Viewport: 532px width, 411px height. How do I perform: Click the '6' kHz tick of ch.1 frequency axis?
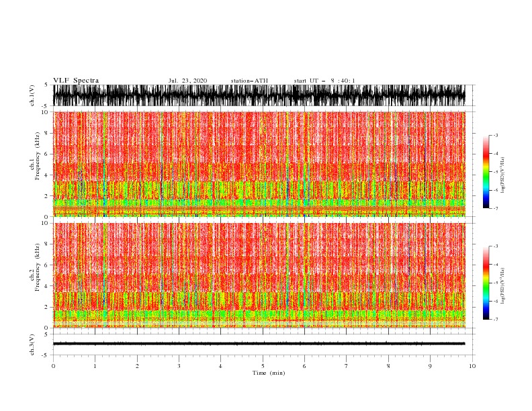click(x=48, y=154)
